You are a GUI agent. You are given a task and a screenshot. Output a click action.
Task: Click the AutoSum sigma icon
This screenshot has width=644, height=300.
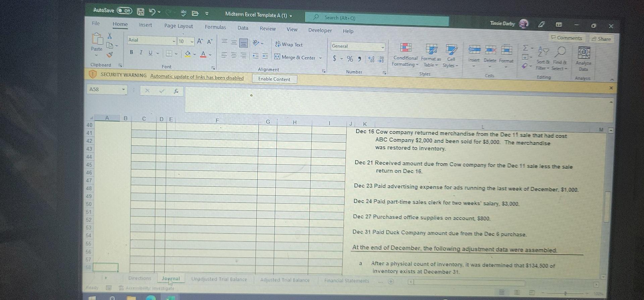(525, 48)
